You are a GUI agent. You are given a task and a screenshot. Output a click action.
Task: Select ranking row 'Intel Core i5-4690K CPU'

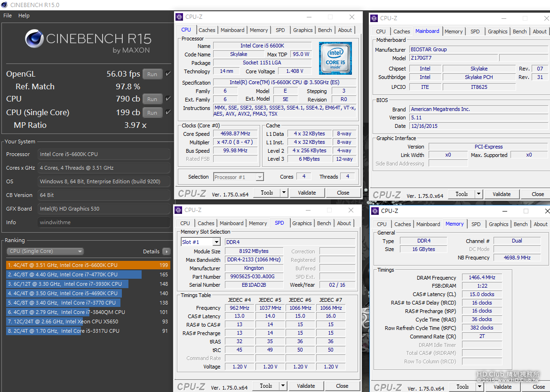(88, 293)
